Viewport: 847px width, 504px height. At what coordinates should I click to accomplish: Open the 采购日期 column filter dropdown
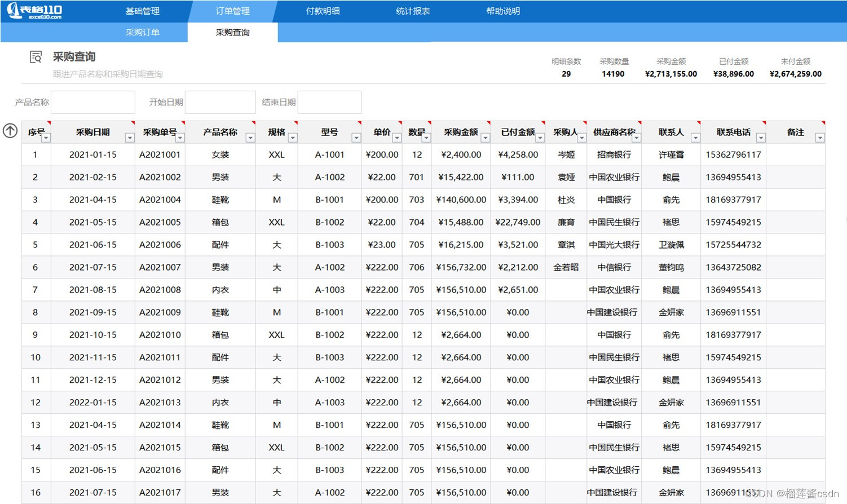click(x=129, y=138)
